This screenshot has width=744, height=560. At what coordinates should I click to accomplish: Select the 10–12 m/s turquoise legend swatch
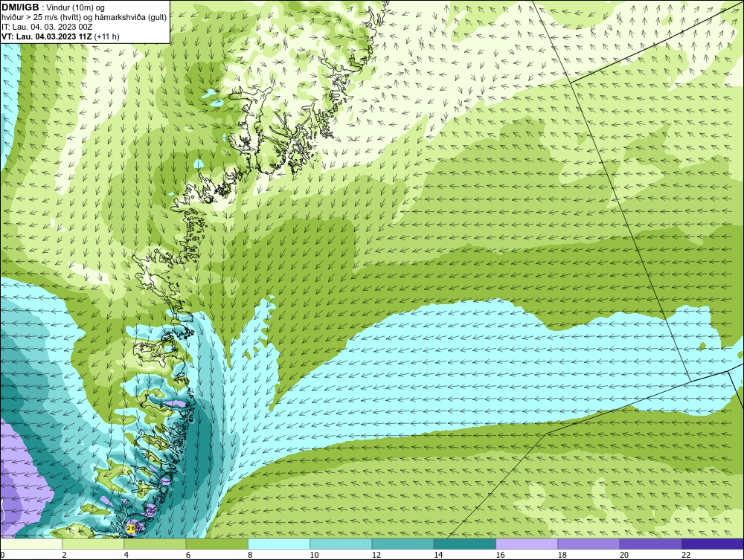(341, 544)
